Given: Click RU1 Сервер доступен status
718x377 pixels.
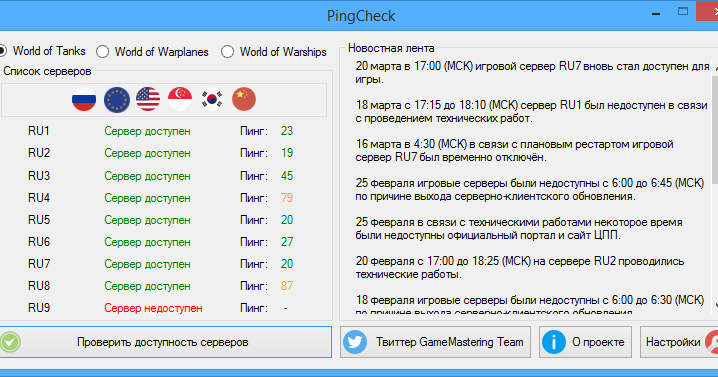Looking at the screenshot, I should (x=147, y=131).
